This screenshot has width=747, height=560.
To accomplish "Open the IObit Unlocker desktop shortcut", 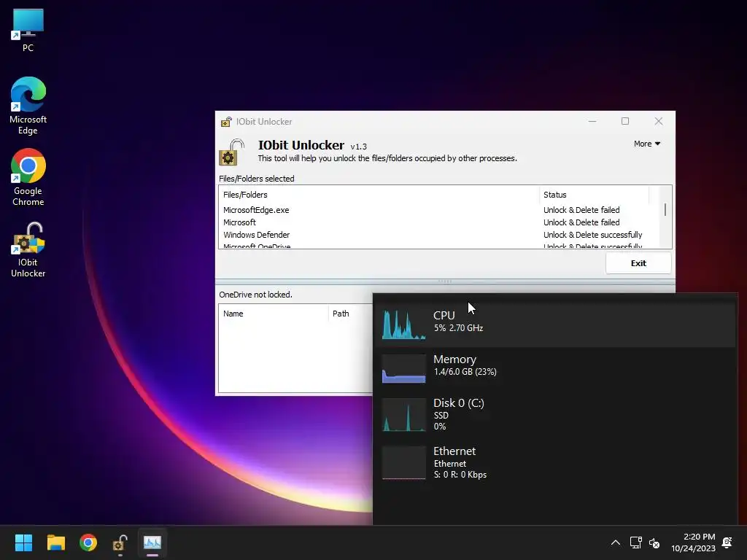I will click(x=28, y=249).
